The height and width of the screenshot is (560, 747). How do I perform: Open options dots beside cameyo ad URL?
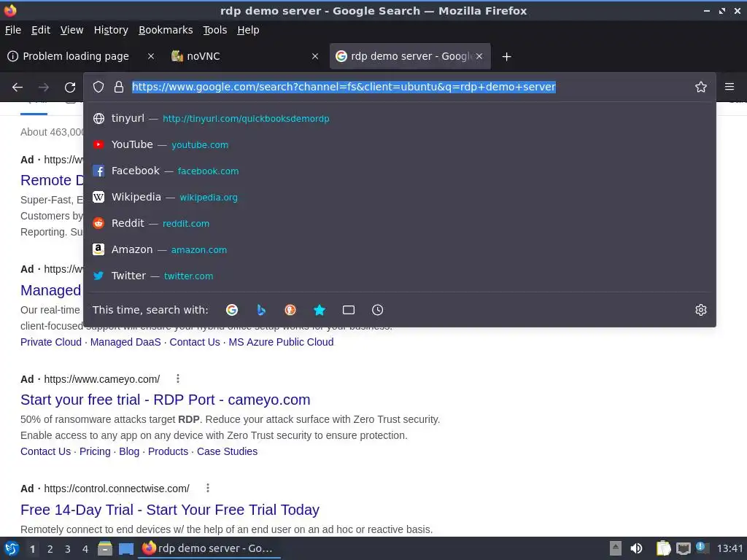pos(178,378)
